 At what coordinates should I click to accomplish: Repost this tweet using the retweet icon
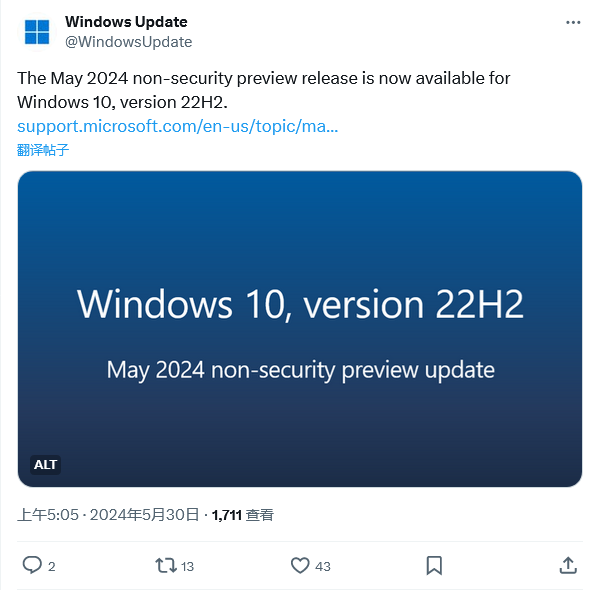(166, 565)
